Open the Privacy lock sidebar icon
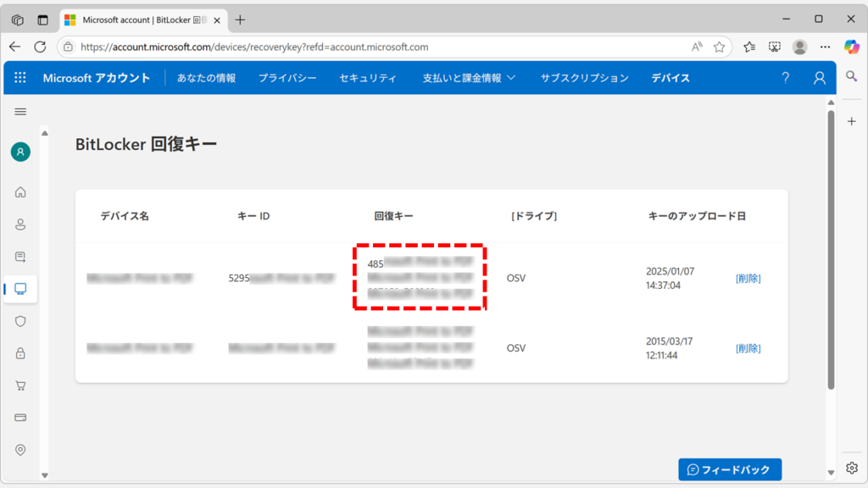 pos(20,353)
